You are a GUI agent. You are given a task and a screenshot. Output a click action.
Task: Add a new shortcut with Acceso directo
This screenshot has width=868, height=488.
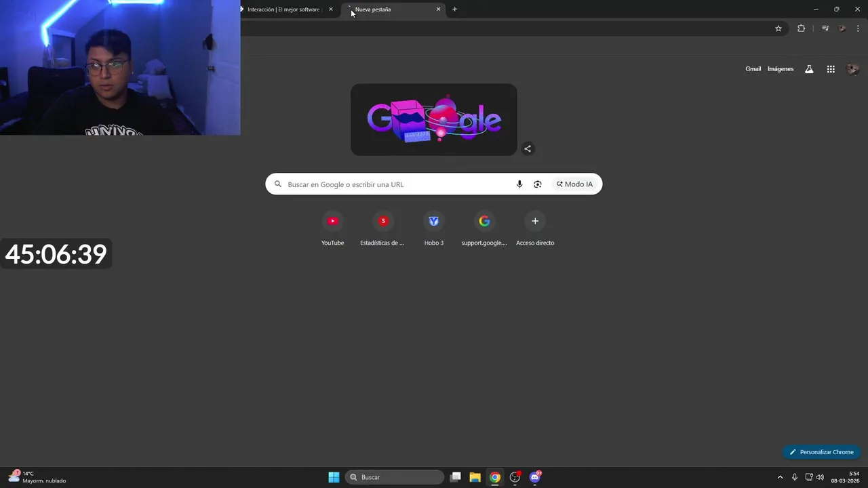[535, 229]
